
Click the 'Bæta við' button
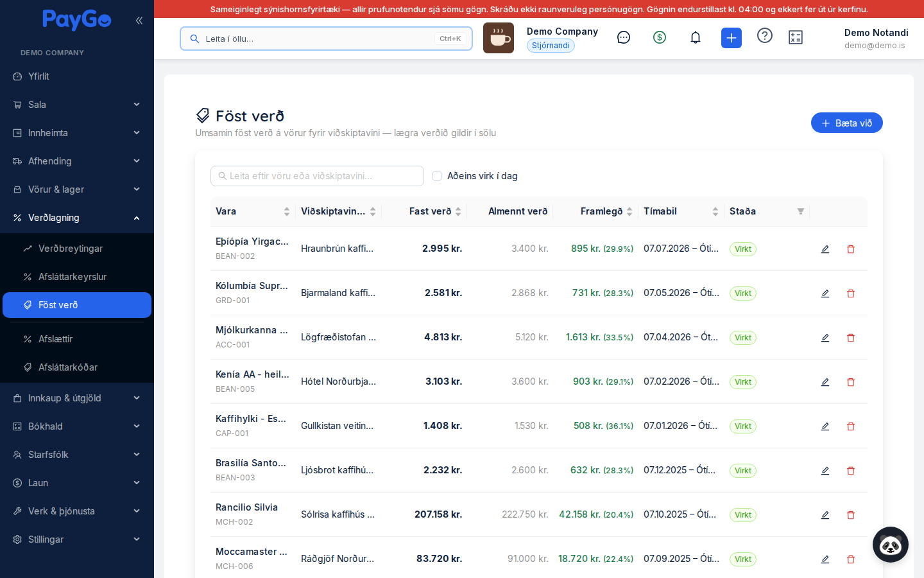point(847,123)
